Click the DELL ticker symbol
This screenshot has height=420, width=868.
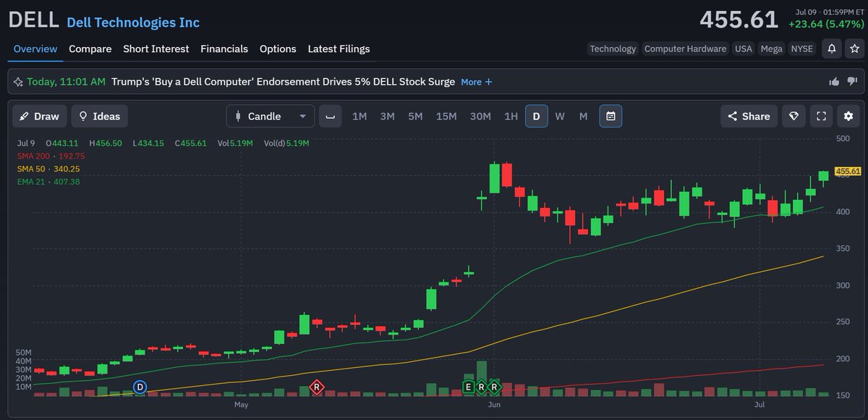tap(33, 20)
